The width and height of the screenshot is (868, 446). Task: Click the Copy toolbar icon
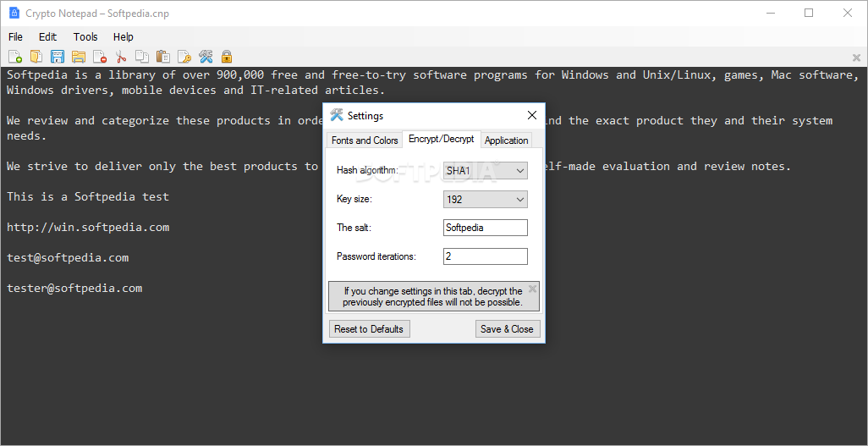(142, 57)
